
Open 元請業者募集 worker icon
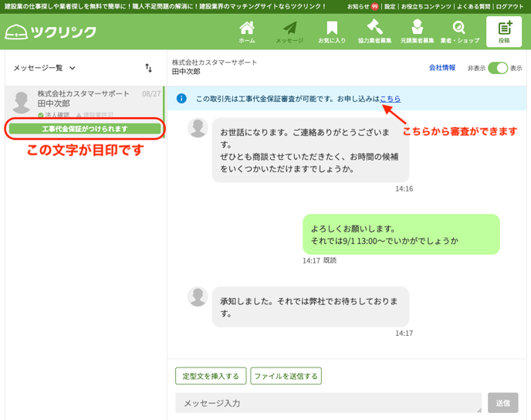pos(418,32)
